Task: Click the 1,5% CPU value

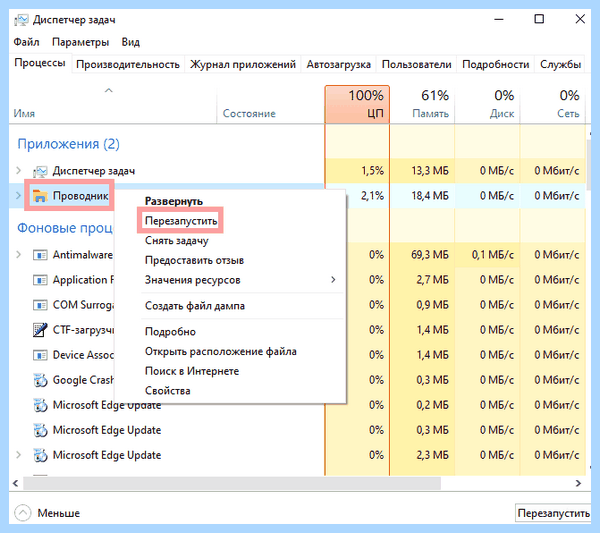Action: (x=372, y=171)
